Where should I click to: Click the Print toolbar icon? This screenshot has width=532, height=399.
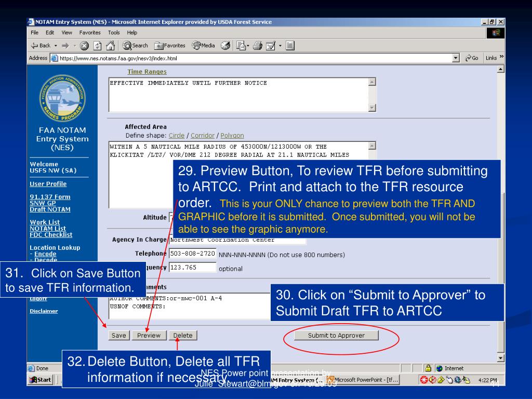(258, 46)
